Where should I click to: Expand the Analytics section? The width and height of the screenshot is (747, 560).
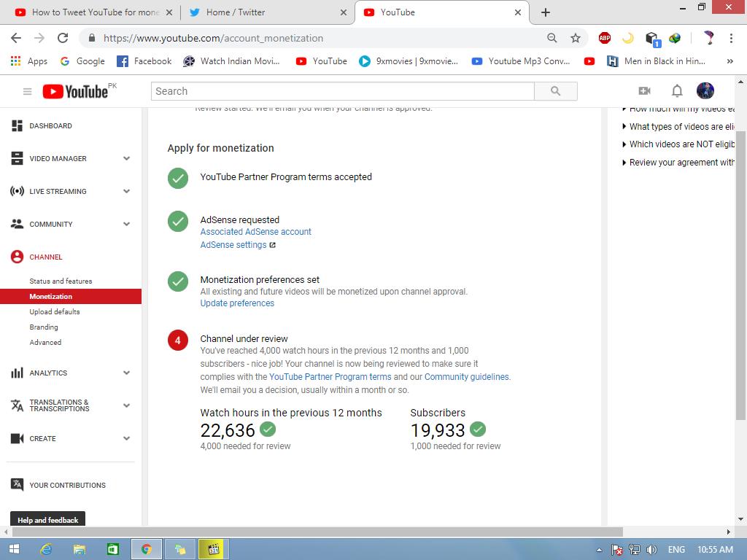coord(126,373)
